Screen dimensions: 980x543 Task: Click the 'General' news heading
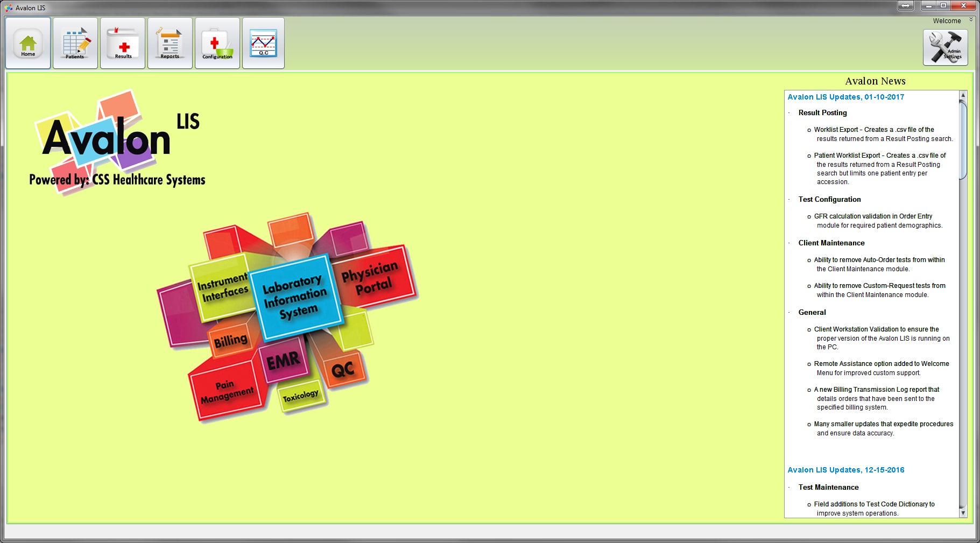812,312
